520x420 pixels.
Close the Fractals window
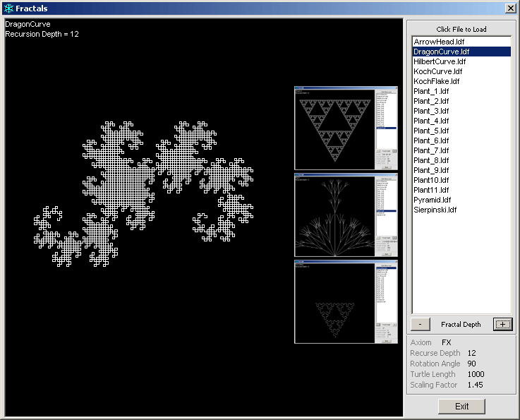[x=510, y=8]
